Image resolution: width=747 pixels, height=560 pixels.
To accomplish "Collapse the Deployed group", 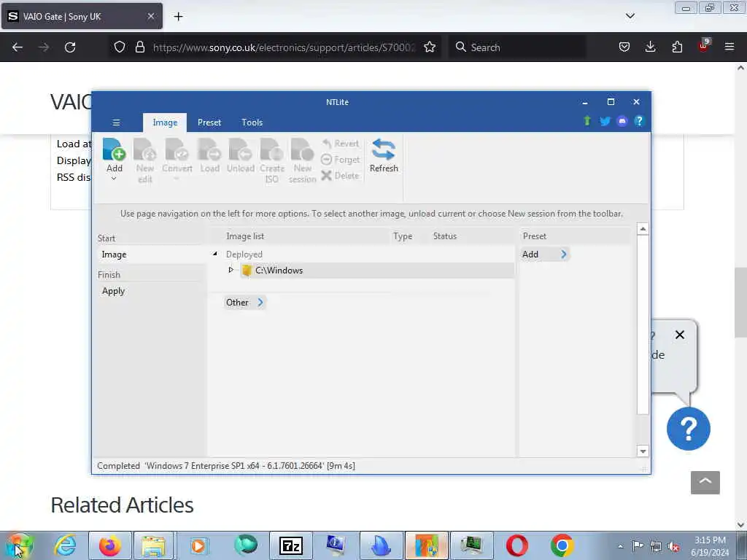I will (215, 254).
